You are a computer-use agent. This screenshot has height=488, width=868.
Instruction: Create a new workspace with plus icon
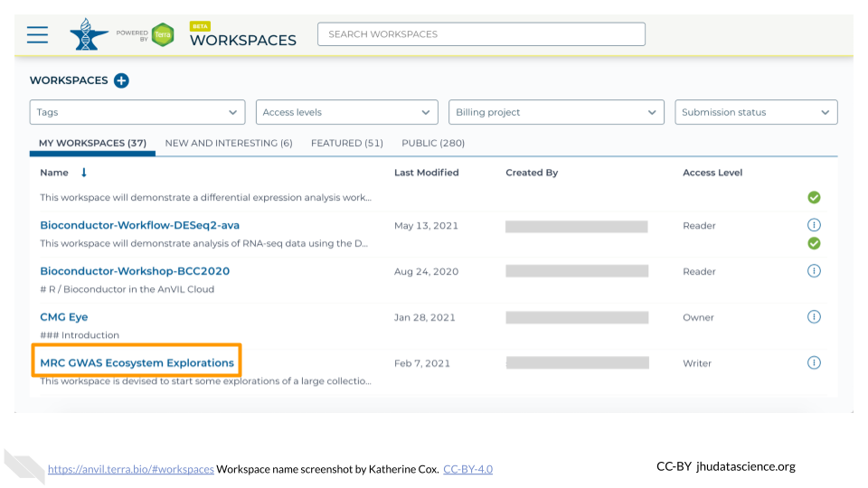(121, 80)
